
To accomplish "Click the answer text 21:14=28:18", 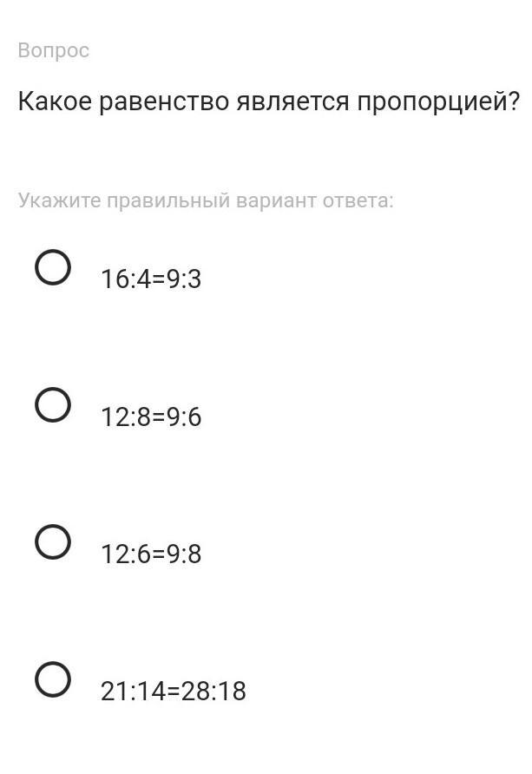I will click(x=174, y=692).
